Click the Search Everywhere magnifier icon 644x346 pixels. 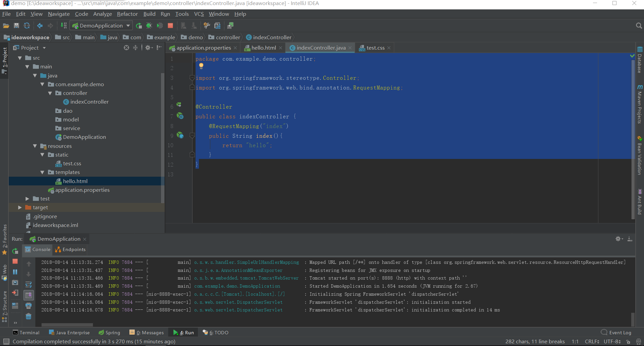(x=639, y=25)
